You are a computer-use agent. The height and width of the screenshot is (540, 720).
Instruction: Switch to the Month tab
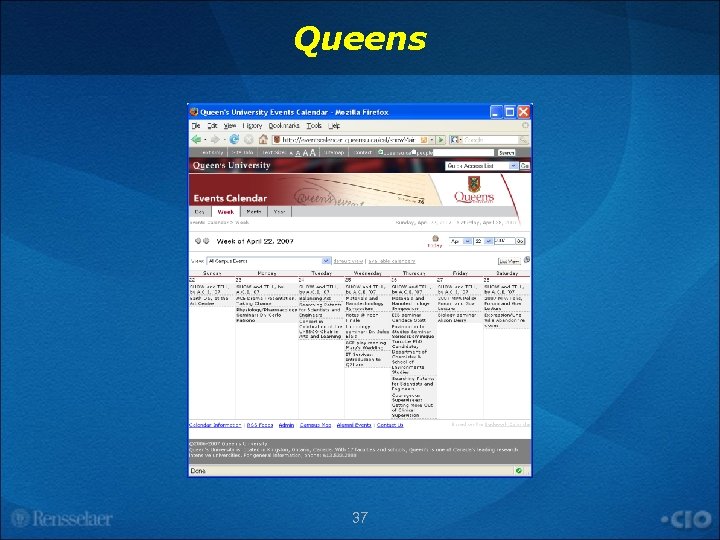point(254,212)
